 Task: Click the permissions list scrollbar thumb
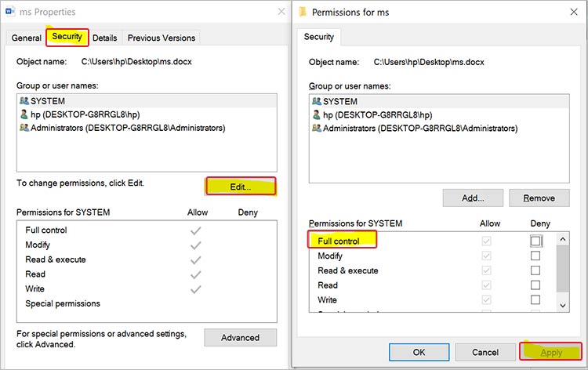coord(562,268)
